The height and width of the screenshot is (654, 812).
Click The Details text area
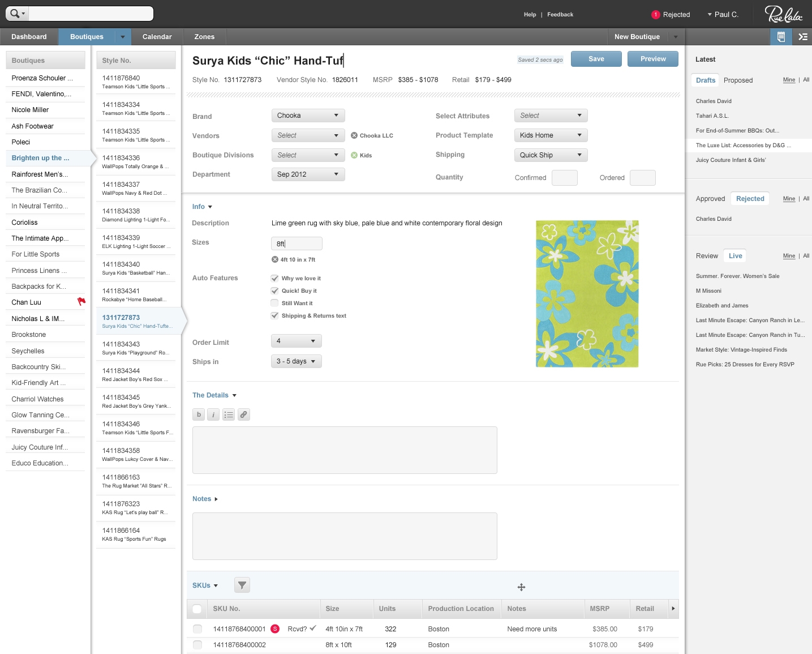(x=345, y=450)
